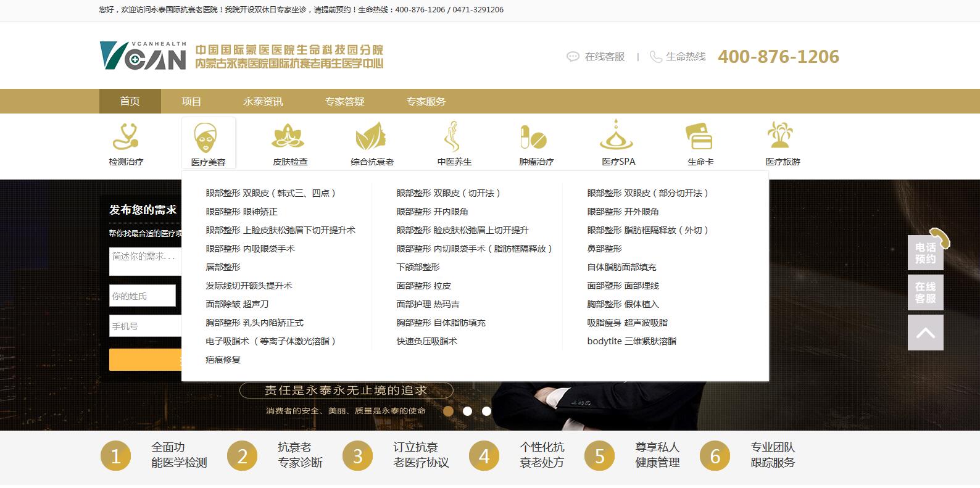Click the step 2 抗衰老专家诊断 circle
980x488 pixels.
242,456
